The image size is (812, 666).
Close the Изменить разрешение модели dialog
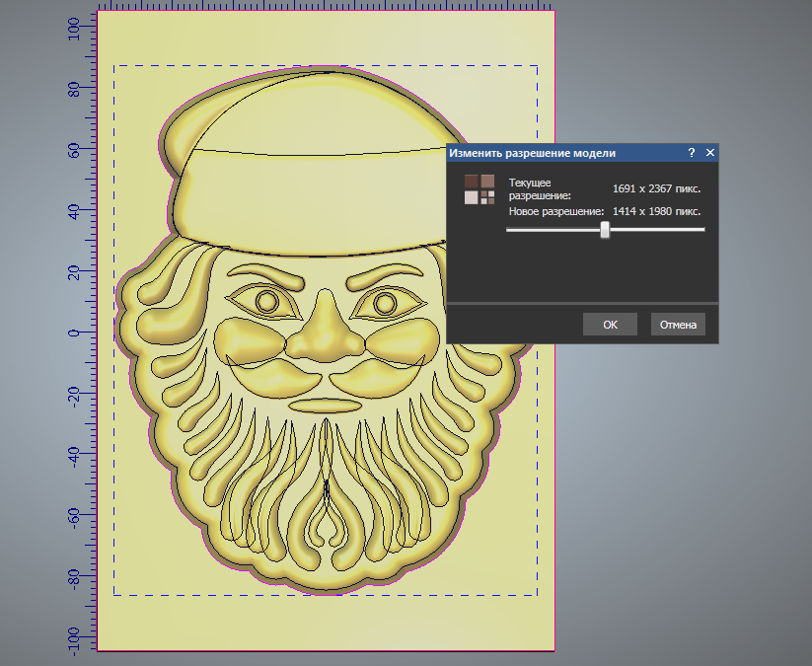pos(710,153)
